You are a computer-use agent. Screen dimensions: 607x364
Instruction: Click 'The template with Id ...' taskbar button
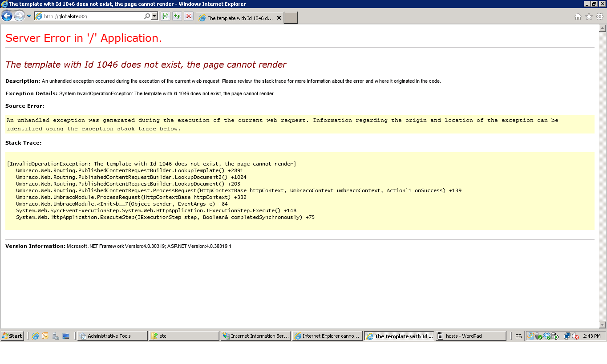399,336
